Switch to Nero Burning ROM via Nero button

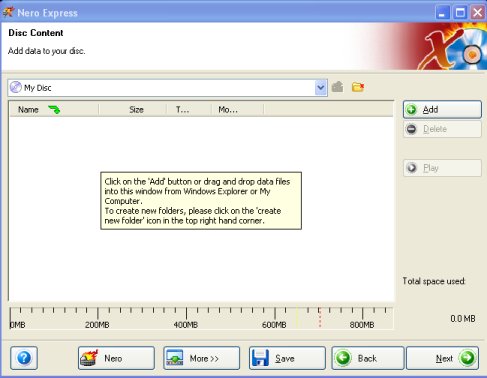click(116, 358)
